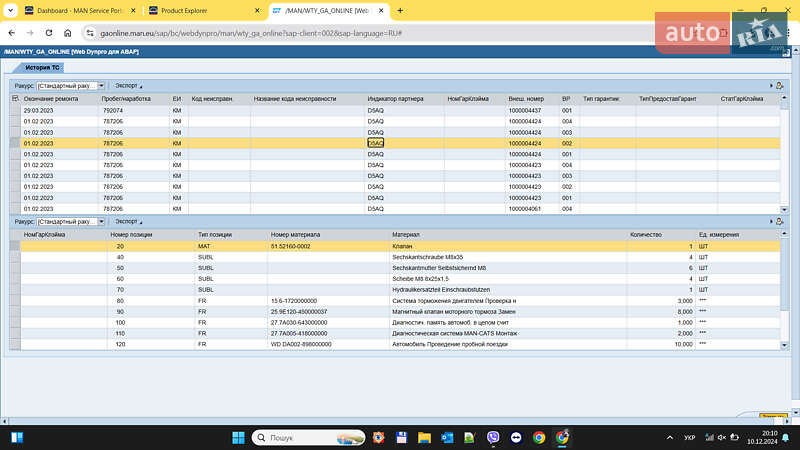
Task: Reload the page with refresh icon
Action: 48,33
